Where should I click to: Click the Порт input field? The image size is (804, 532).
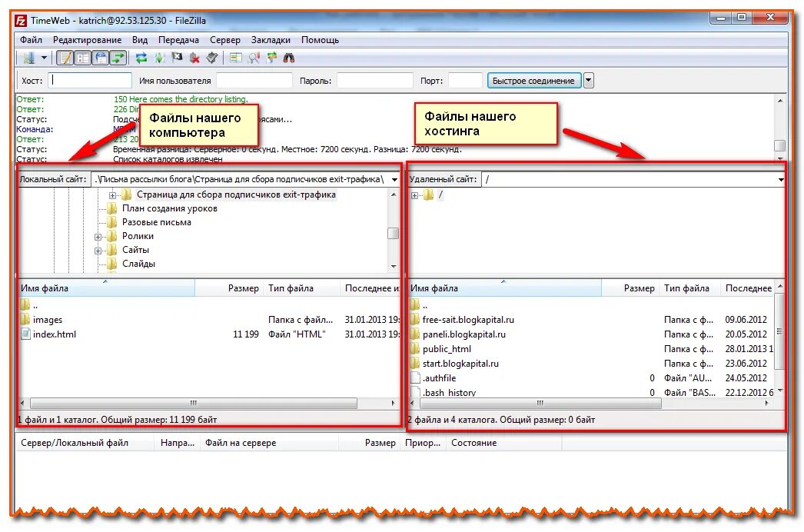465,81
